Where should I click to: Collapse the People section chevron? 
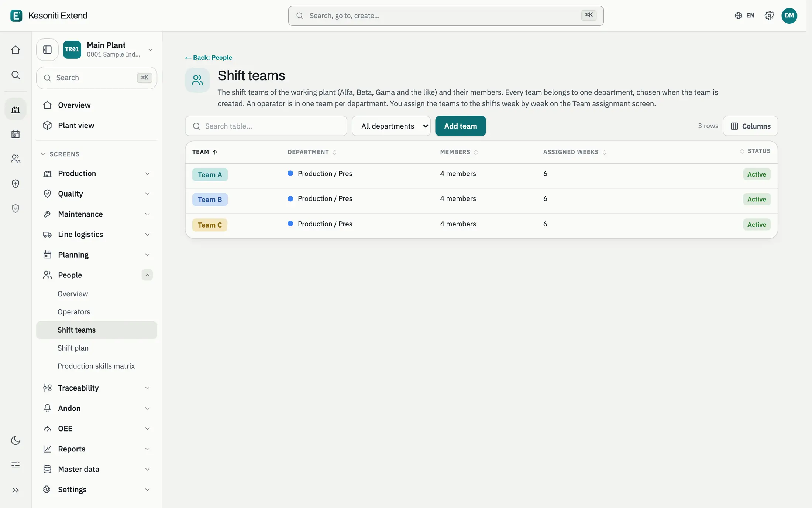click(147, 275)
